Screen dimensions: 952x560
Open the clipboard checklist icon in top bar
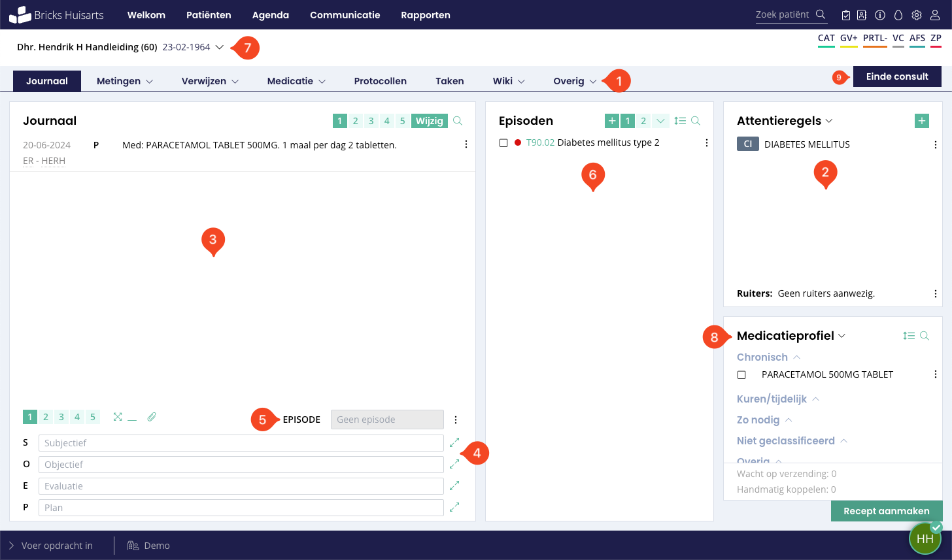point(846,15)
